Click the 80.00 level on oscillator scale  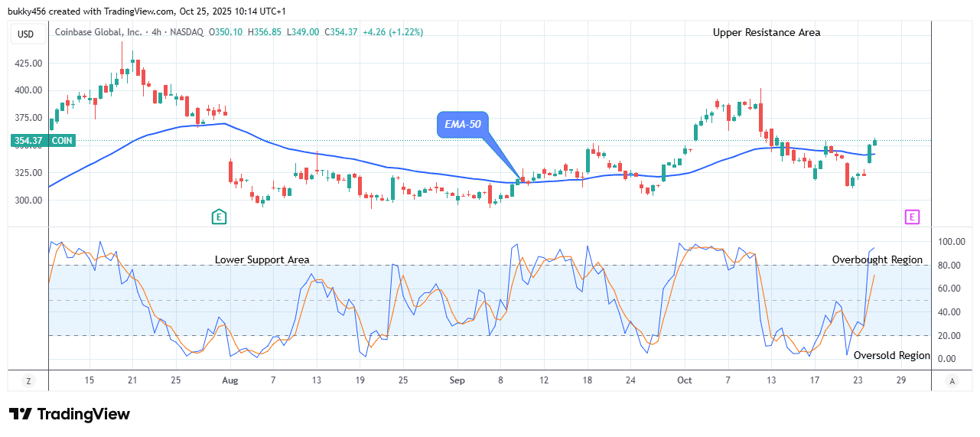pyautogui.click(x=952, y=266)
